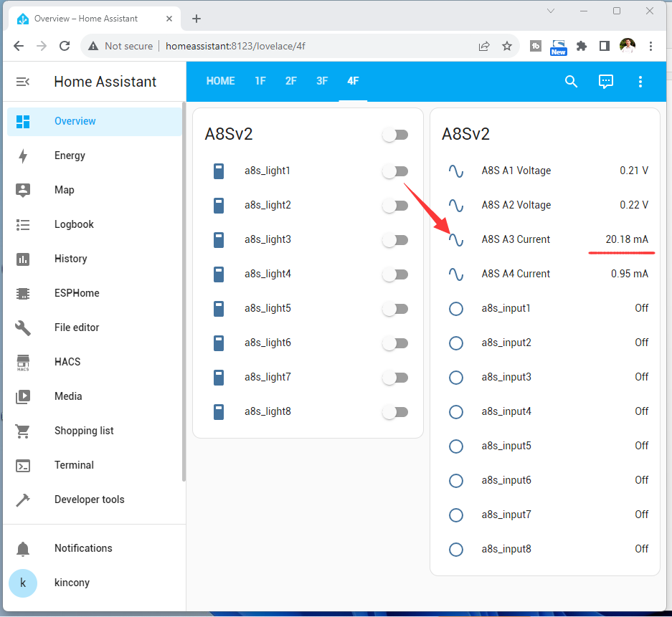Click the A8S A3 Current sensor icon
This screenshot has width=672, height=617.
pyautogui.click(x=455, y=239)
